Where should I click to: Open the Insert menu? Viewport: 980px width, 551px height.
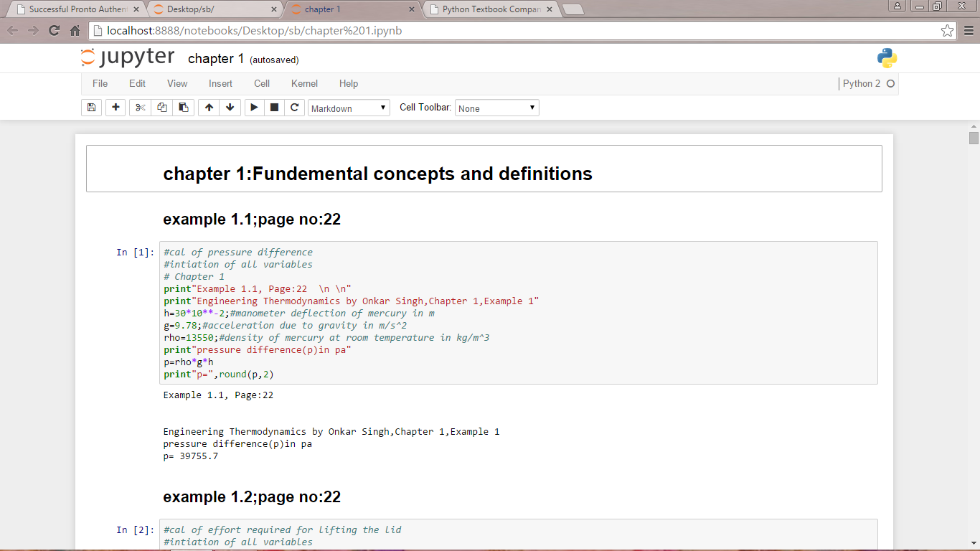[220, 84]
